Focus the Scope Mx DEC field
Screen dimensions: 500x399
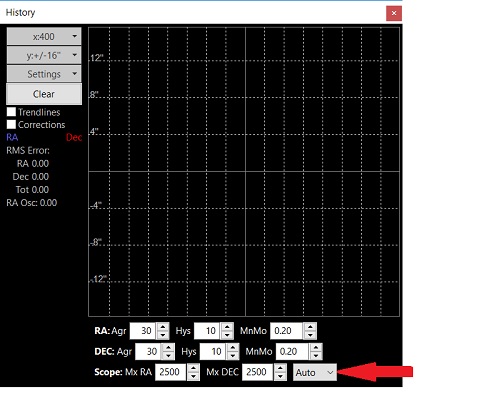click(x=257, y=372)
